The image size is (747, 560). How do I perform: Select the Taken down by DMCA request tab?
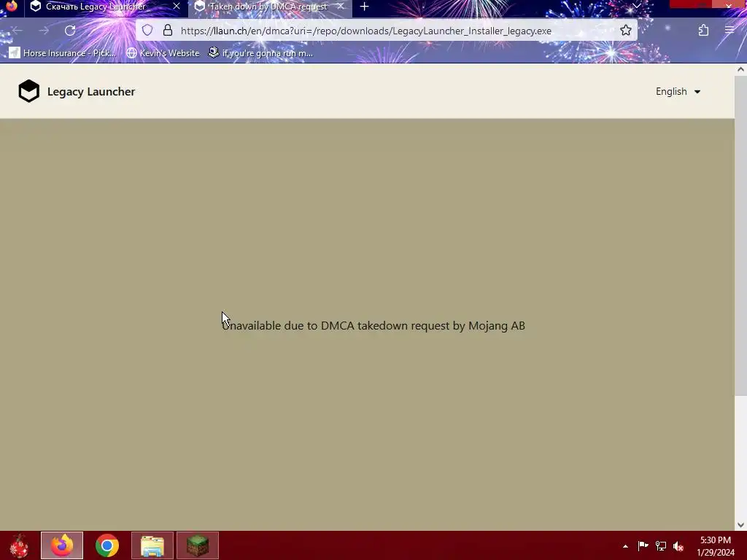point(268,7)
